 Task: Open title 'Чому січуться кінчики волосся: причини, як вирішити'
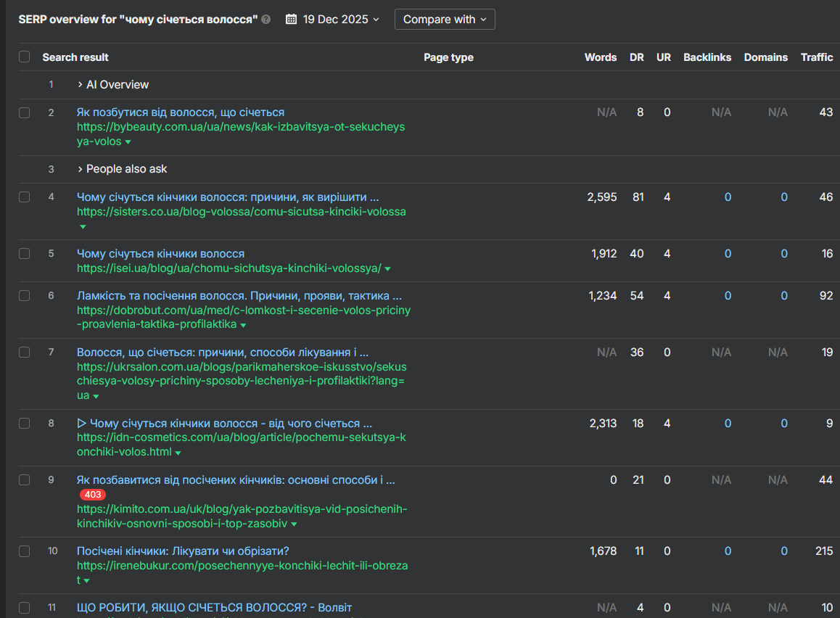(x=228, y=197)
